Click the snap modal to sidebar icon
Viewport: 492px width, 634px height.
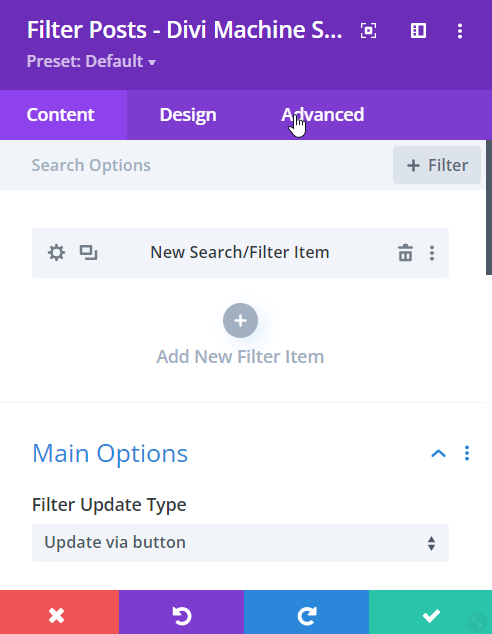pos(418,31)
